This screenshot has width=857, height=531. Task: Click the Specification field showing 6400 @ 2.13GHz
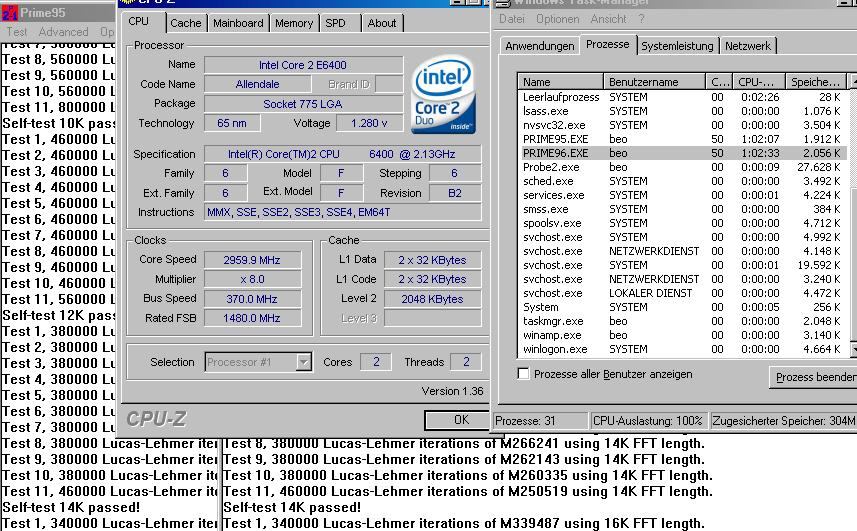click(x=343, y=154)
